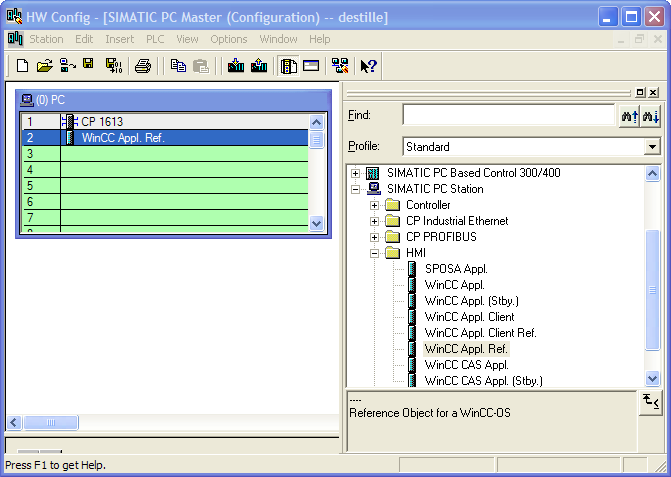This screenshot has height=477, width=671.
Task: Click the catalog tree vertical scrollbar thumb
Action: [652, 290]
